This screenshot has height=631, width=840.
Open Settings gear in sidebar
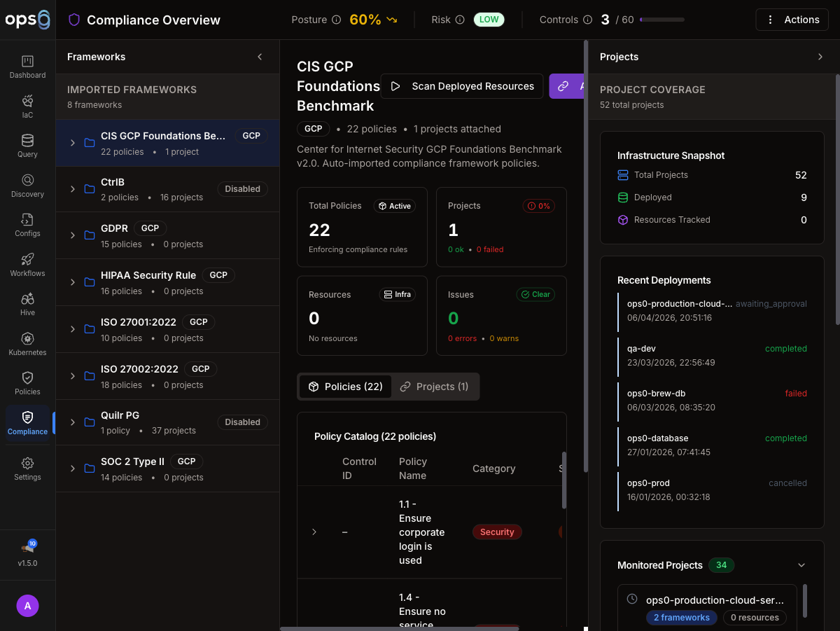(x=27, y=464)
